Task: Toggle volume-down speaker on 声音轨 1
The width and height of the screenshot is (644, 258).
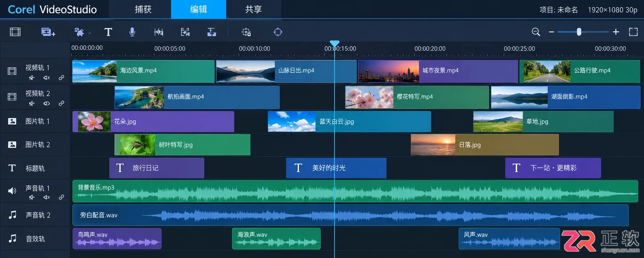Action: click(32, 197)
